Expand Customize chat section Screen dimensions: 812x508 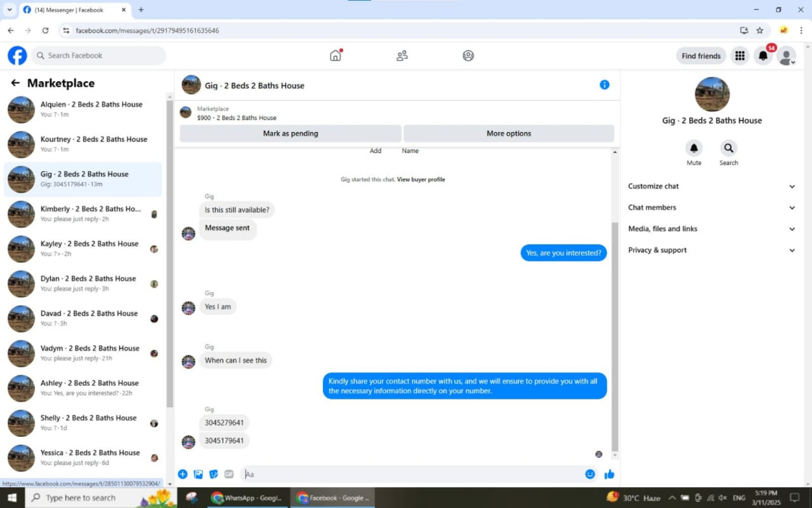(x=711, y=186)
